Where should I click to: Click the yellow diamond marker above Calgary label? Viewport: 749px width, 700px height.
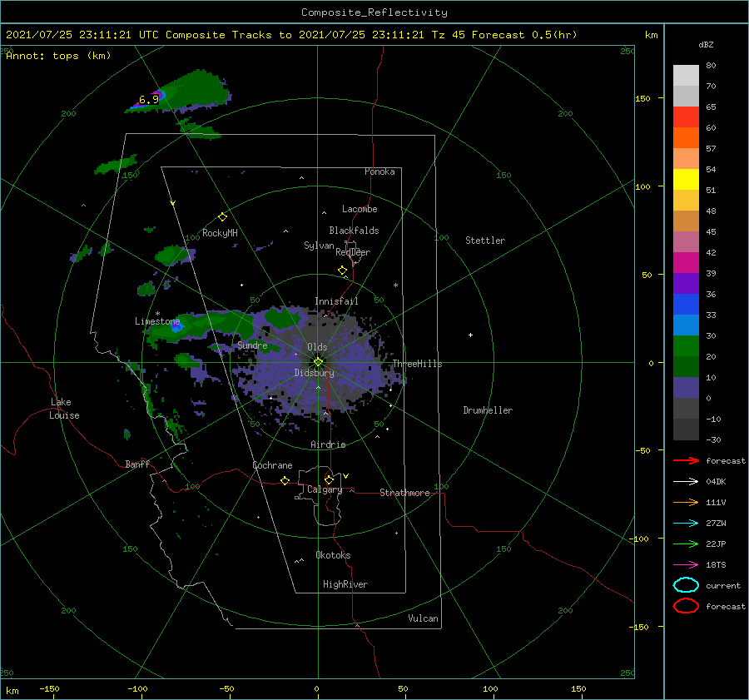(329, 479)
